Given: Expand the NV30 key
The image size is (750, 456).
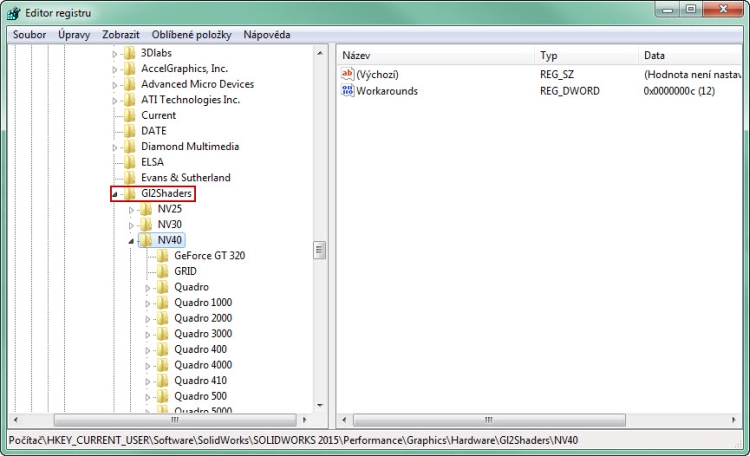Looking at the screenshot, I should (x=131, y=225).
